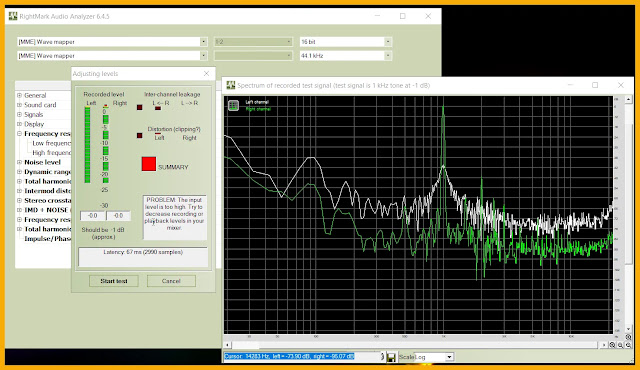Select Impulse/Phase tree item
This screenshot has height=370, width=640.
pos(47,239)
